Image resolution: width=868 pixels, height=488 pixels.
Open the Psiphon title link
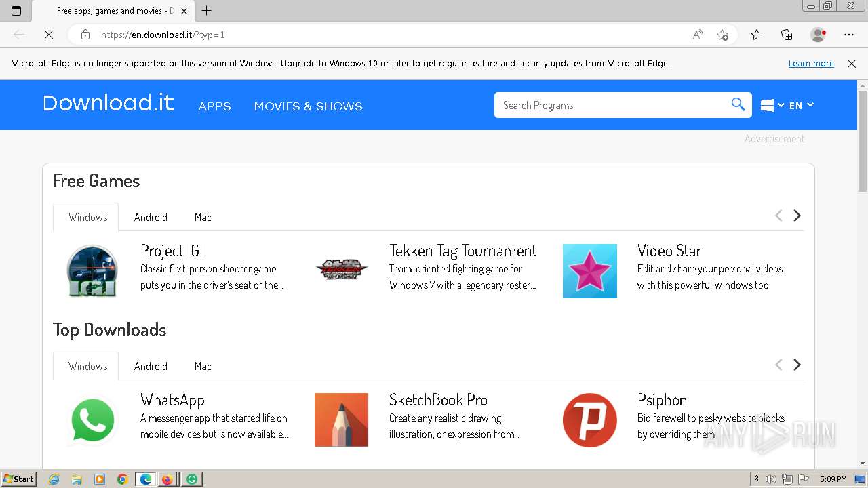662,400
